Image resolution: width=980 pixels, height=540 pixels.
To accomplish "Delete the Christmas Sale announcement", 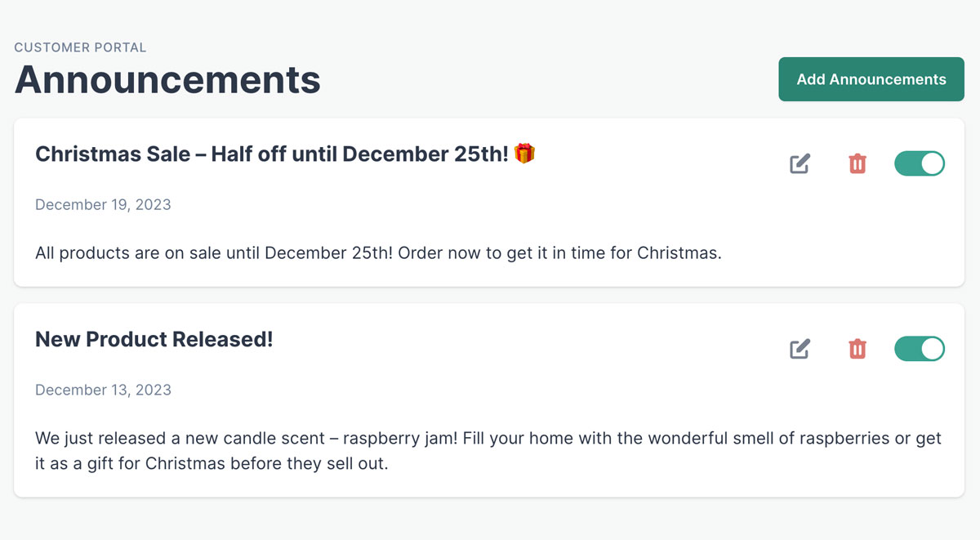I will pos(857,163).
